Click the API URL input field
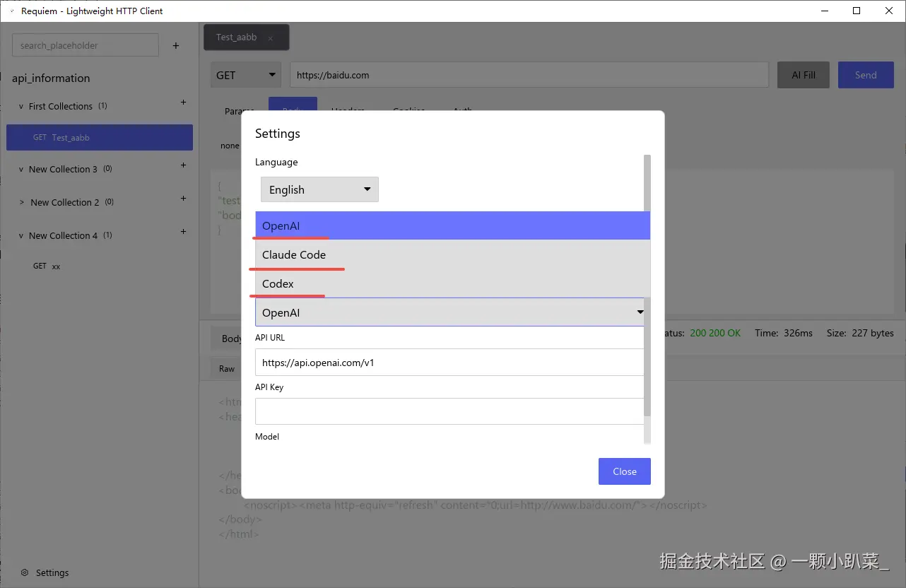The height and width of the screenshot is (588, 906). 449,363
